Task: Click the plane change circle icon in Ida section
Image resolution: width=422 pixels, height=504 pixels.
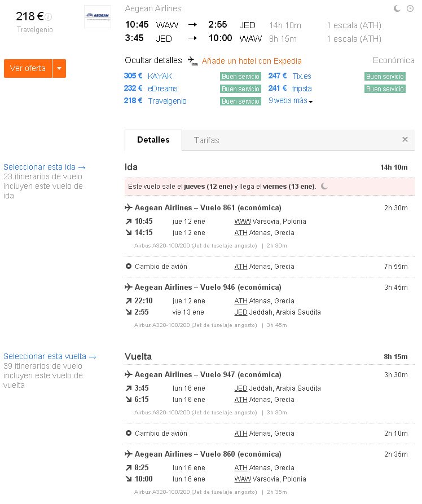Action: [x=128, y=267]
